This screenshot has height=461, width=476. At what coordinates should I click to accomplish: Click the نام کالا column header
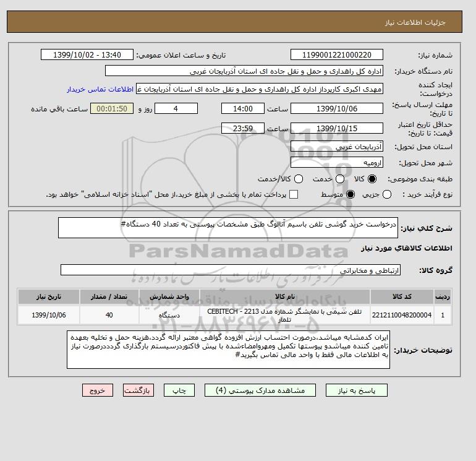285,296
